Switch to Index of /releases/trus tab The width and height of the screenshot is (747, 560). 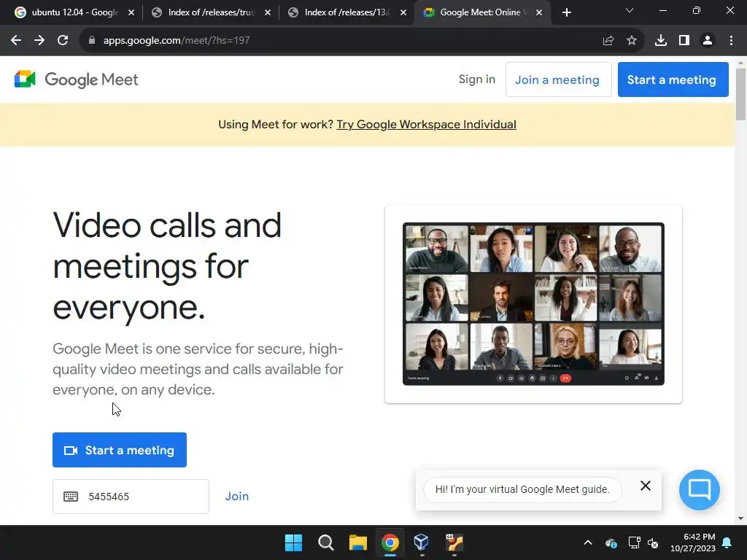[211, 12]
